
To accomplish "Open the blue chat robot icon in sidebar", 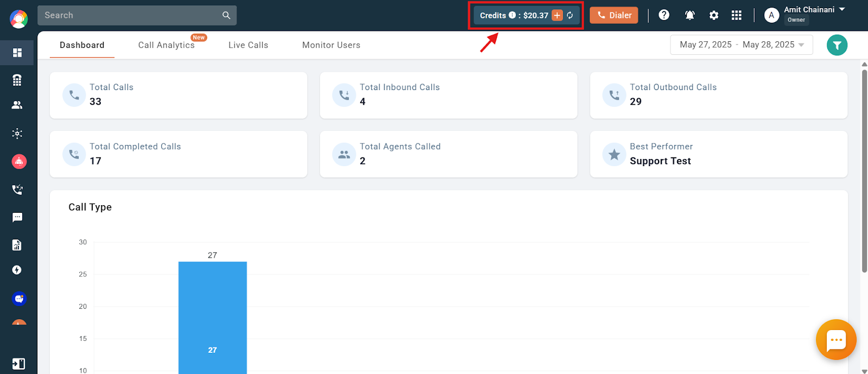I will point(19,299).
